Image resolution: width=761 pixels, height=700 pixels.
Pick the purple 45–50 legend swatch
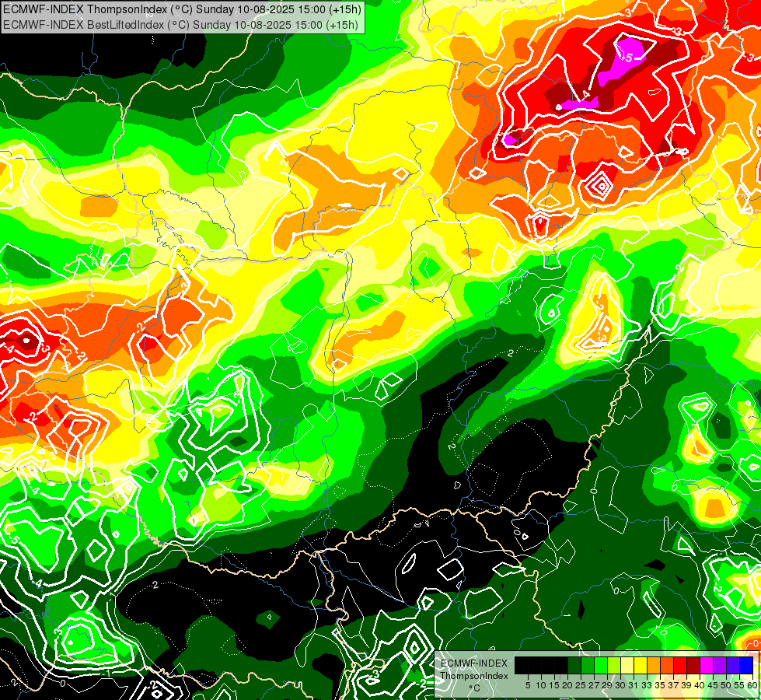pyautogui.click(x=720, y=665)
